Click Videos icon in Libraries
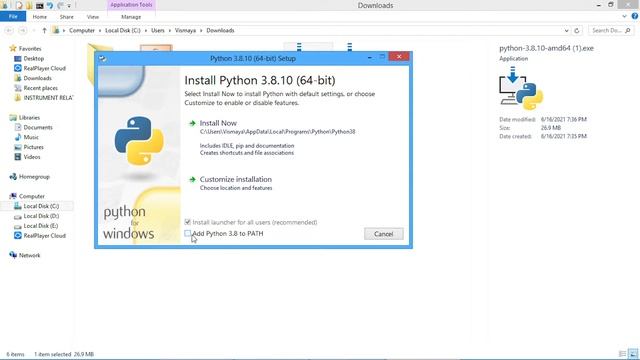This screenshot has width=640, height=360. (18, 157)
